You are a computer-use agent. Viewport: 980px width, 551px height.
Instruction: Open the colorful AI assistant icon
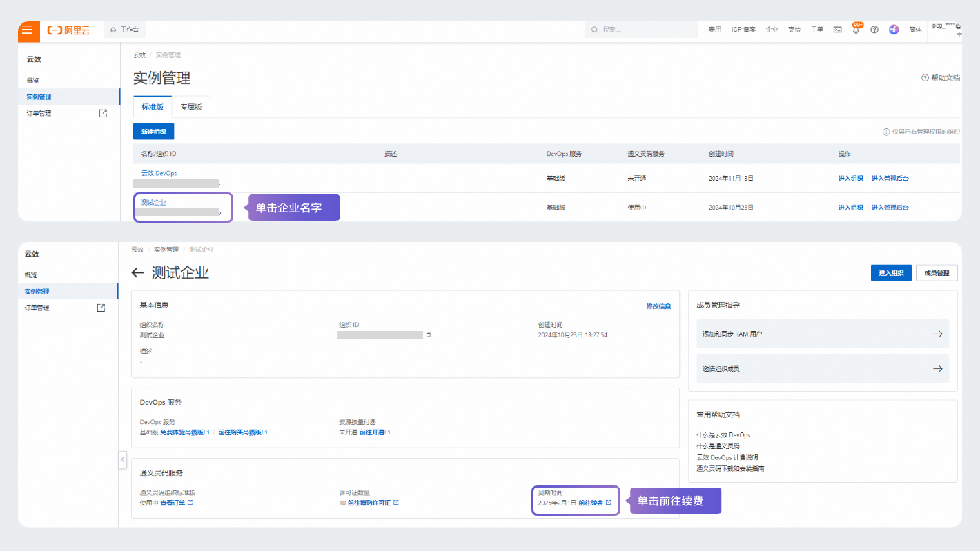[x=894, y=30]
